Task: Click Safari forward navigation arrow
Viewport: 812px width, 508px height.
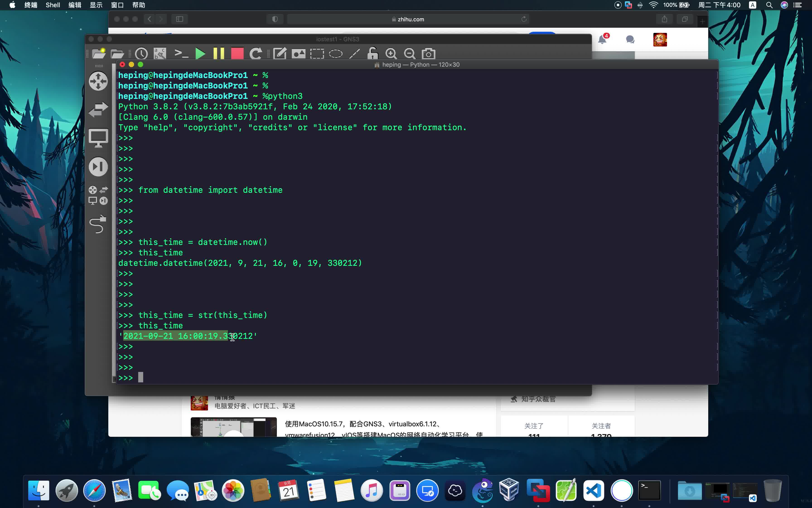Action: pos(161,19)
